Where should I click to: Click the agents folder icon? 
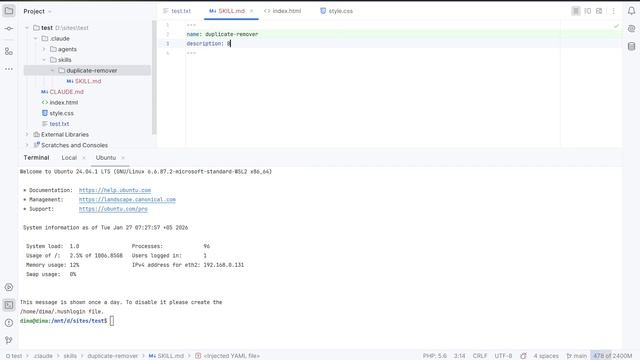(53, 49)
